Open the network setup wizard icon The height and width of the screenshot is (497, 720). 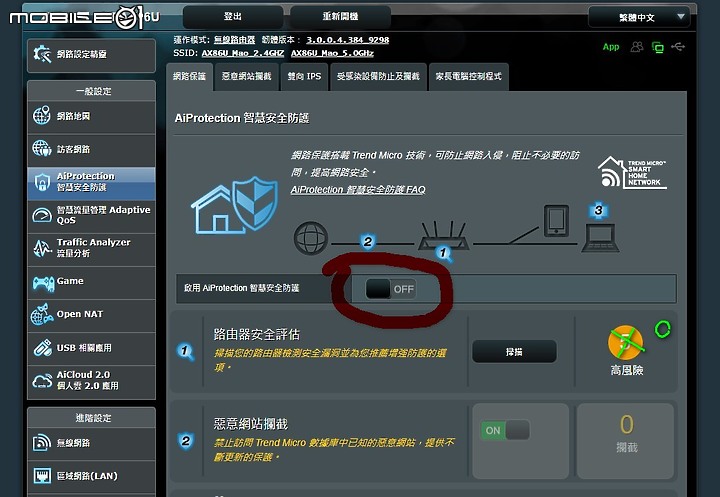[x=42, y=54]
